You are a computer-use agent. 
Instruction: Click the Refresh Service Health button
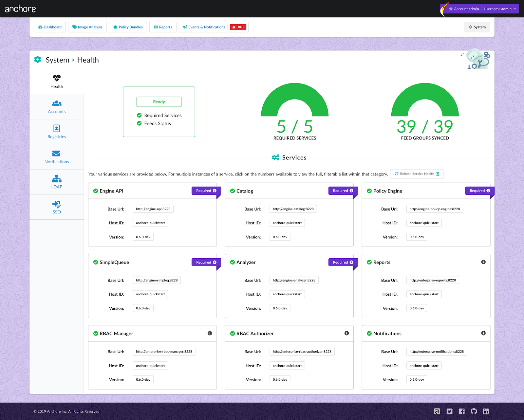pos(417,174)
